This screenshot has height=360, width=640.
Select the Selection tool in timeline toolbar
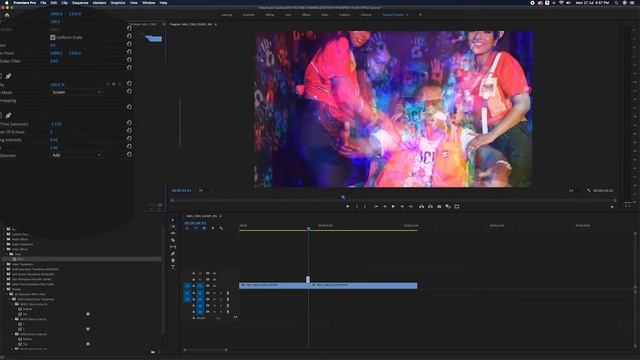point(173,220)
